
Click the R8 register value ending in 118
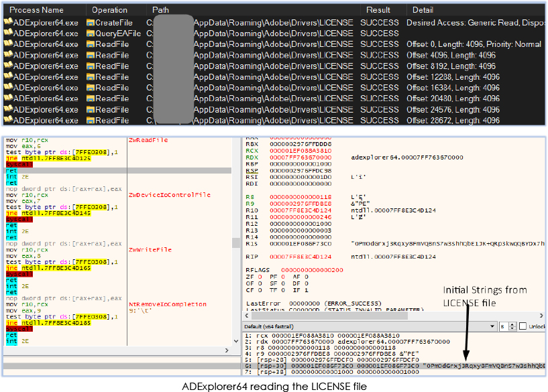tap(300, 197)
